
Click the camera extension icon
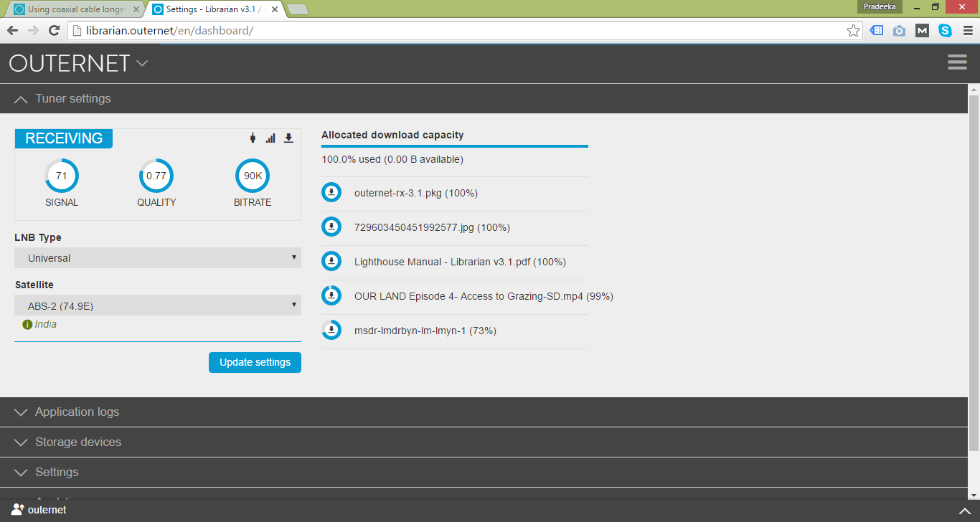899,30
